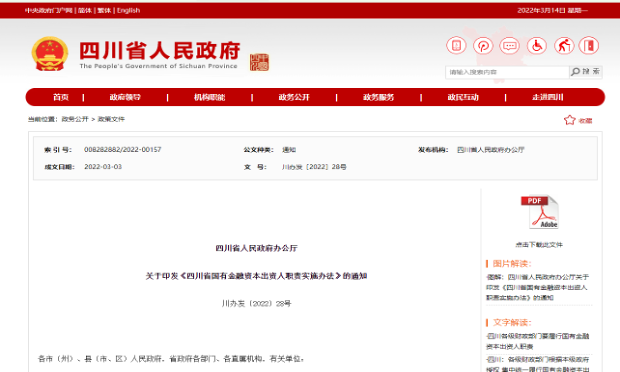Click the elderly person with cane icon
This screenshot has height=372, width=620.
tap(564, 45)
